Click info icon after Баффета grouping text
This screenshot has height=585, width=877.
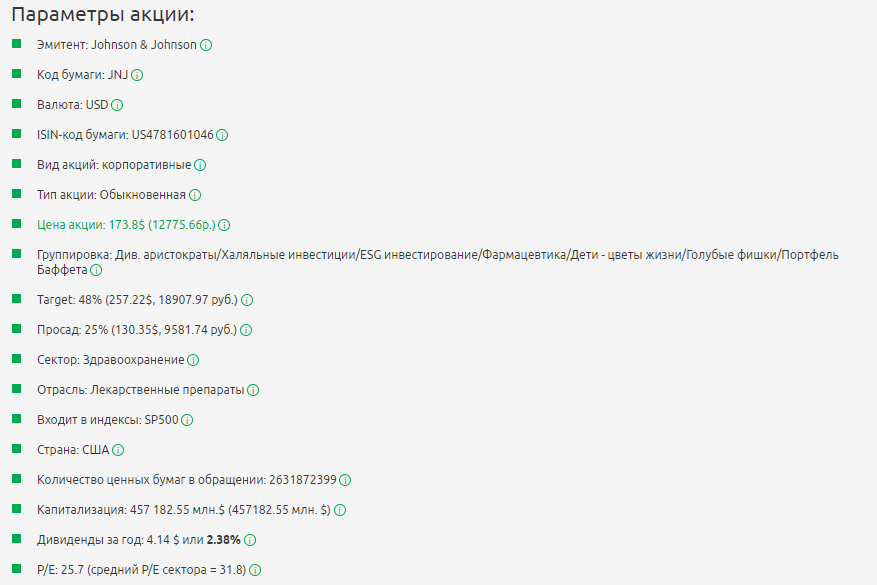coord(96,270)
